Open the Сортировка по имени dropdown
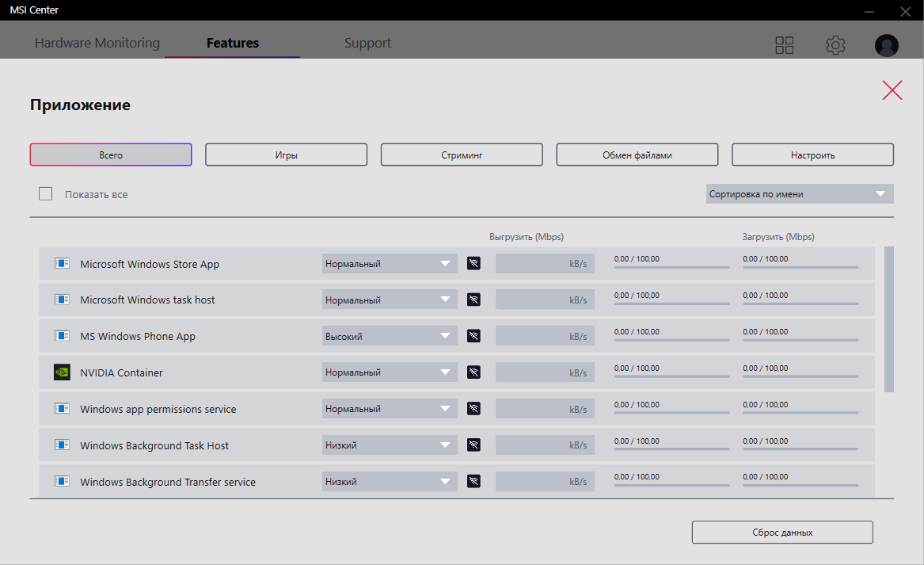 (800, 194)
